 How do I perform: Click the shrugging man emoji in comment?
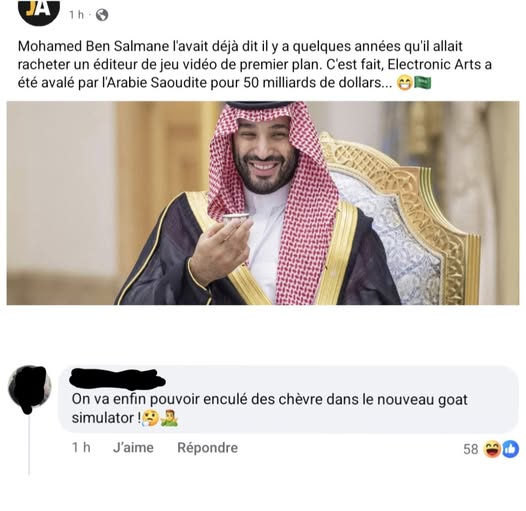point(169,418)
